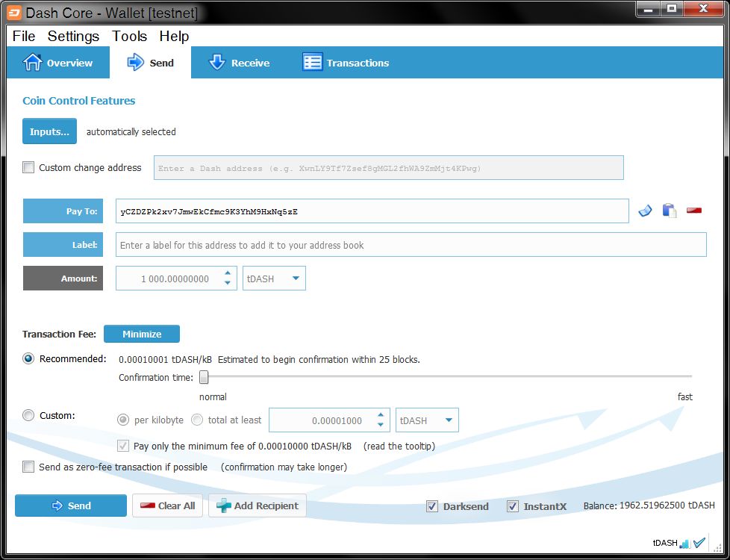Switch to the Send tab
730x560 pixels.
150,63
